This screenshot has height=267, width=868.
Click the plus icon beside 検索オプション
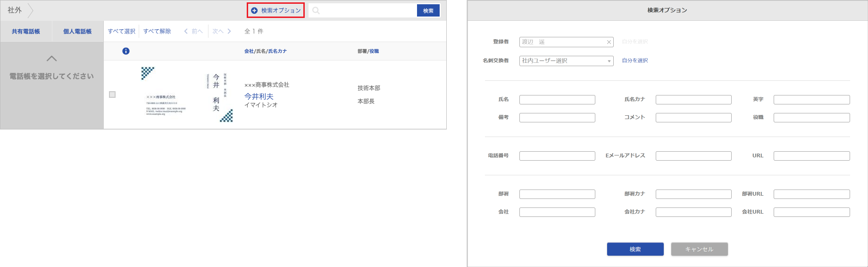click(254, 10)
